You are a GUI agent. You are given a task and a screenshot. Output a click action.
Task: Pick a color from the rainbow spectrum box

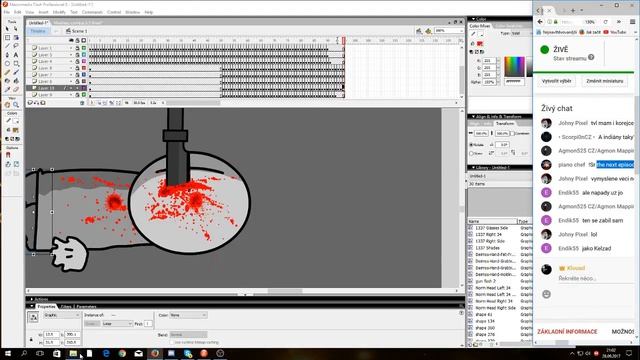[x=514, y=67]
